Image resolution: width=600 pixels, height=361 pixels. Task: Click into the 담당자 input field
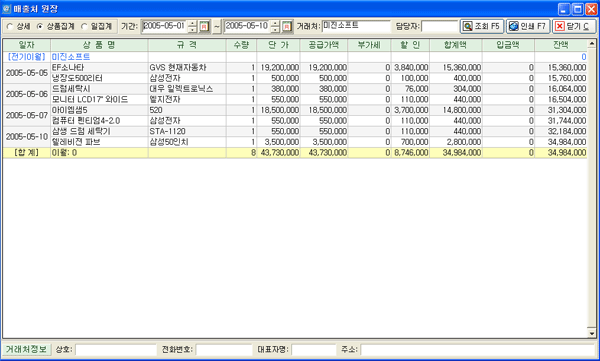pos(439,26)
